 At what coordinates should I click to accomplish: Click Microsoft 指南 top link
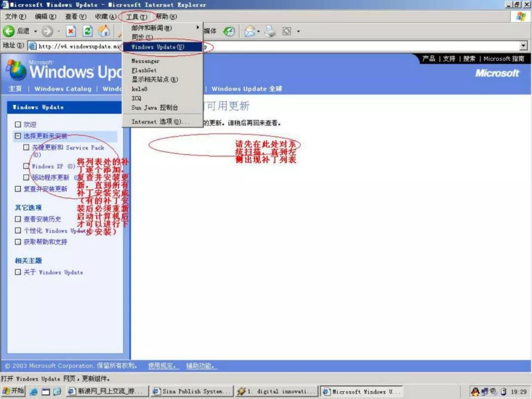tap(504, 59)
